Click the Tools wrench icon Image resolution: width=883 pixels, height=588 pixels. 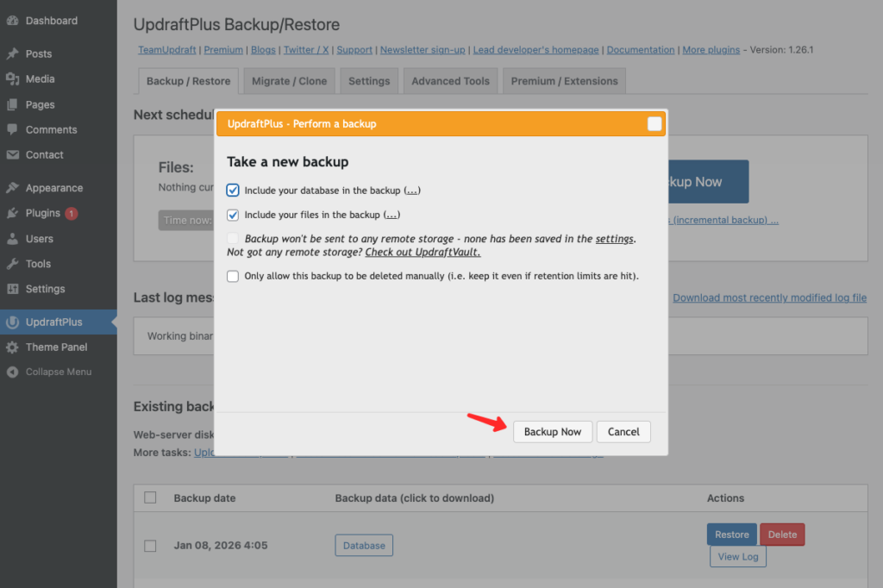(12, 264)
